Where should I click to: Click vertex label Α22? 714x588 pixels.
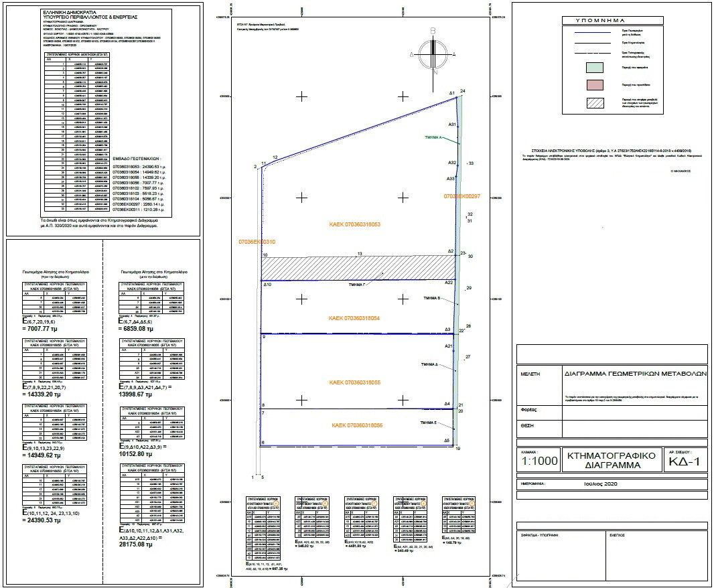pyautogui.click(x=449, y=283)
